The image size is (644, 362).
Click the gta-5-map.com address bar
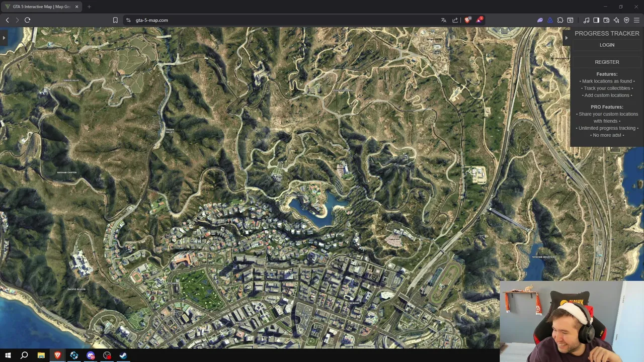(282, 20)
